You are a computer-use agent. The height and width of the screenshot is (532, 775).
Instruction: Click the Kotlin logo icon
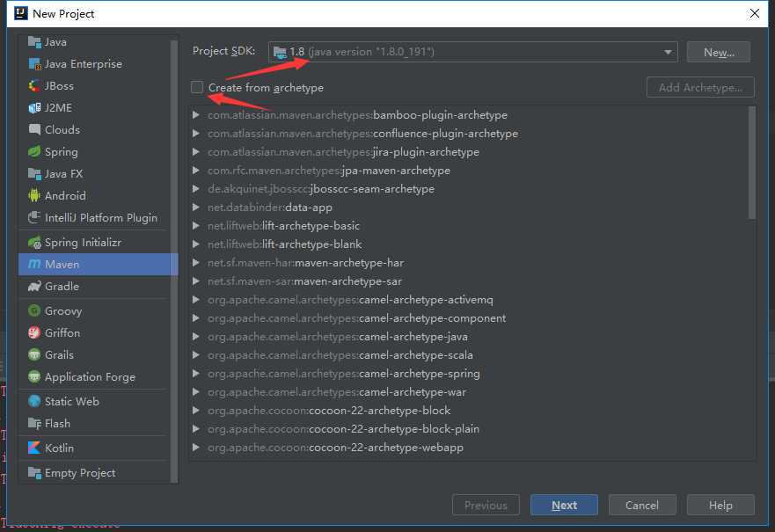click(x=34, y=448)
